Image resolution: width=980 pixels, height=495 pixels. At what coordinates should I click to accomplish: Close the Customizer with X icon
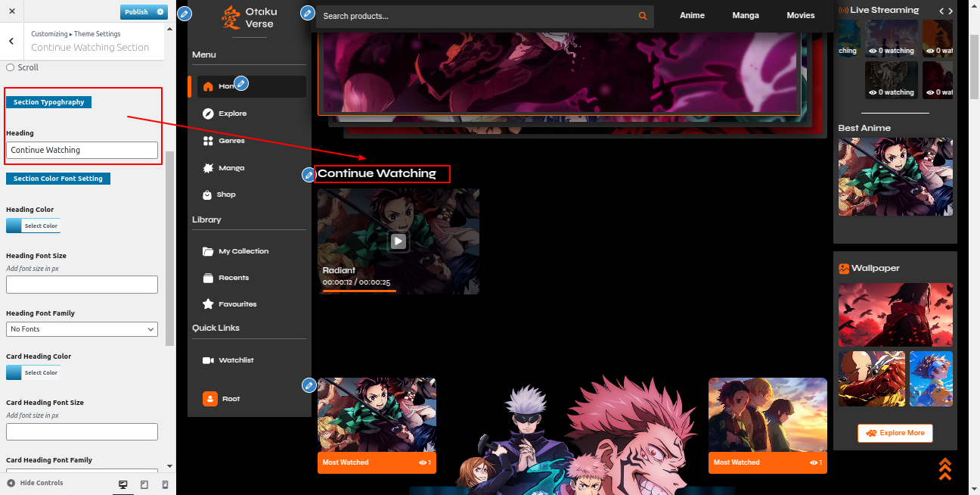(x=12, y=12)
